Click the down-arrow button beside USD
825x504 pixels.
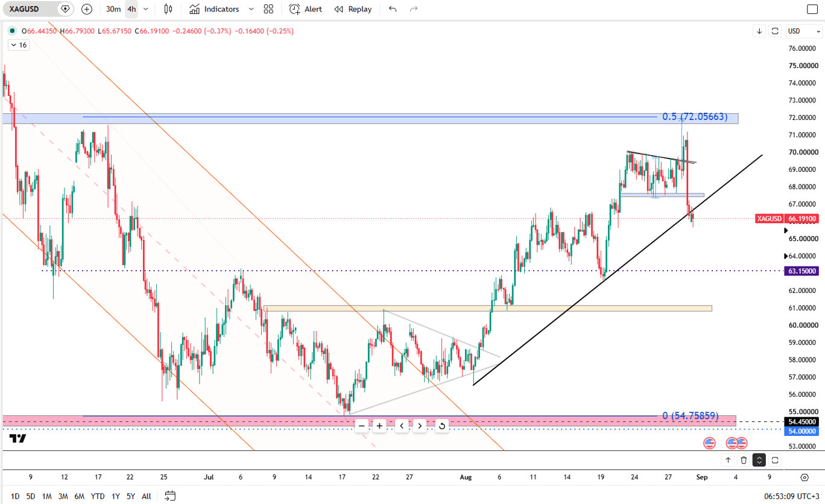[759, 31]
